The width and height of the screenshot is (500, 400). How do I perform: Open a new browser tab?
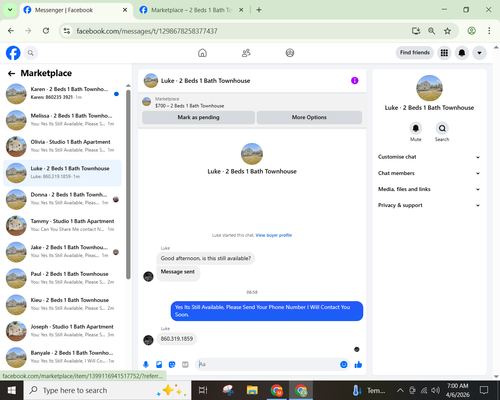[x=259, y=10]
